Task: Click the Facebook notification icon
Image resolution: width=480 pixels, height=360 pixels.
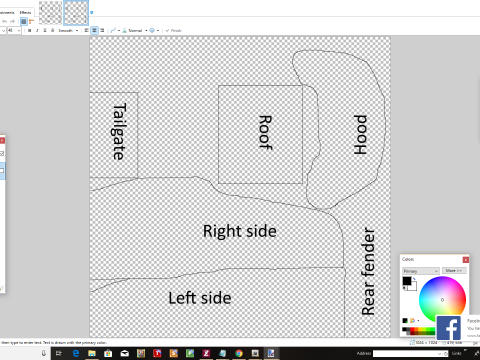Action: click(449, 328)
